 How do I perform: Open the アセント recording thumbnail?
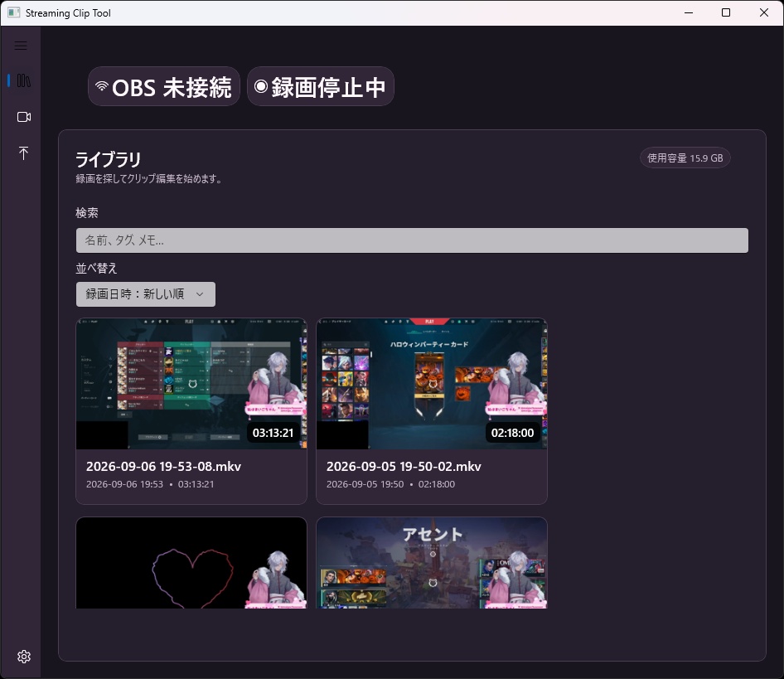coord(432,563)
